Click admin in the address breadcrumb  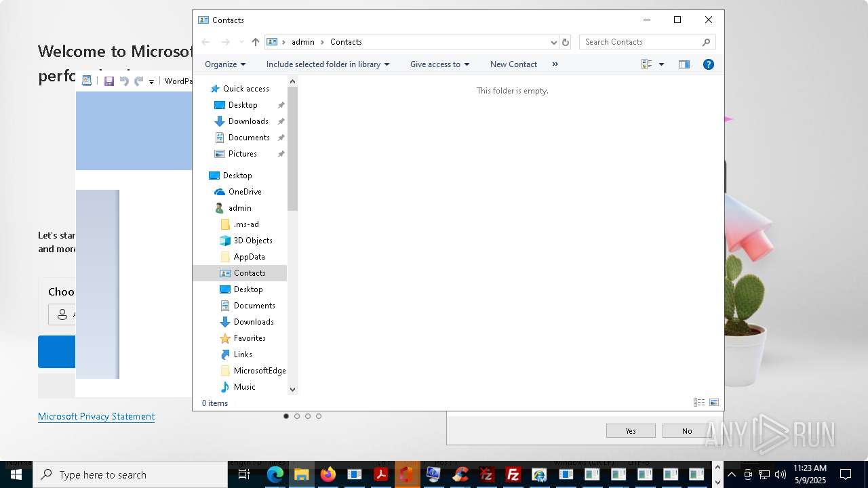303,42
